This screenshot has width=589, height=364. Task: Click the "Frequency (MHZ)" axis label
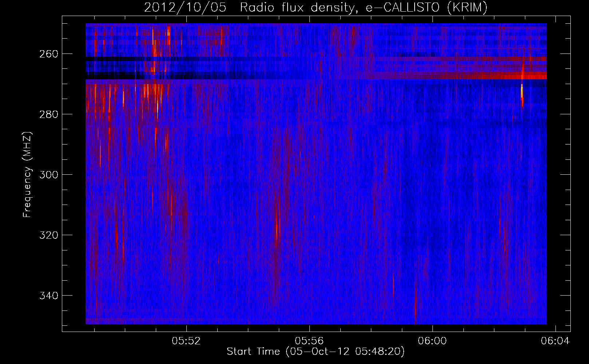pos(27,174)
